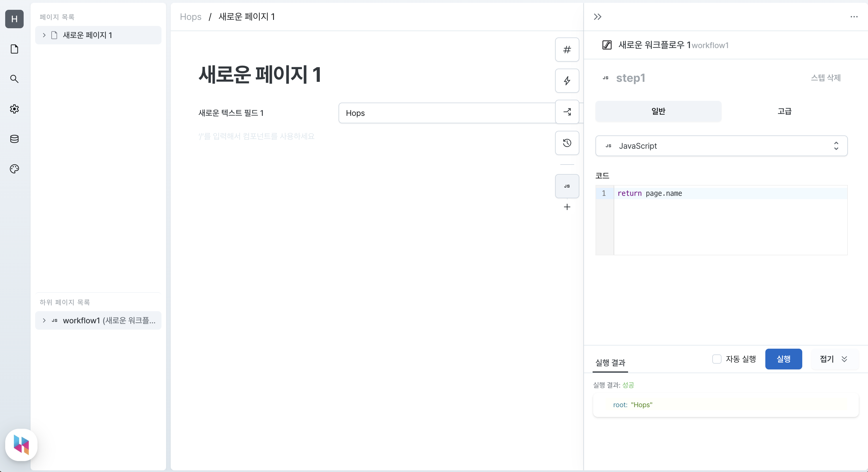Click the H workspace avatar icon
This screenshot has height=472, width=868.
point(14,19)
